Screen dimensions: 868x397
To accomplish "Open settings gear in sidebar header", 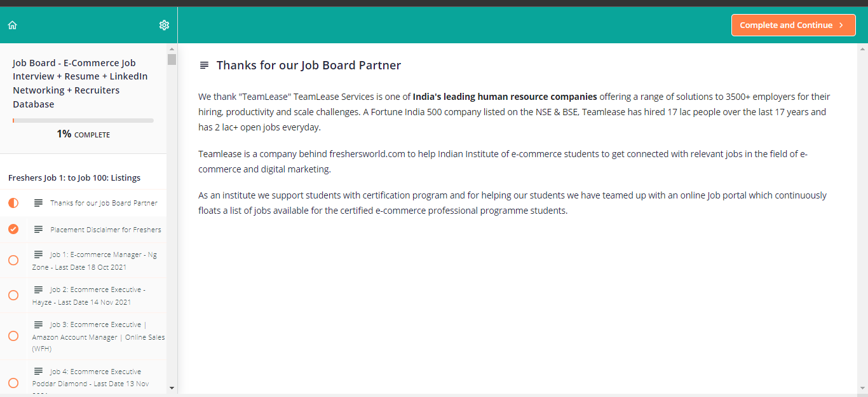I will pyautogui.click(x=164, y=25).
